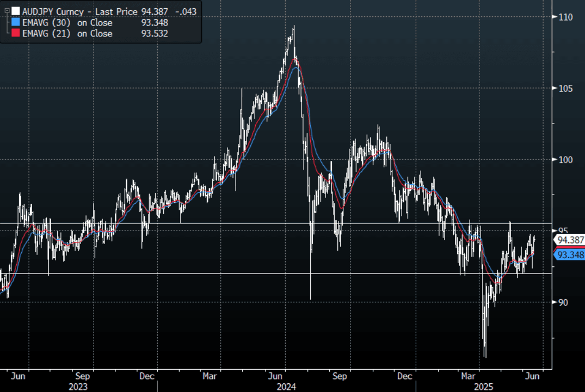The height and width of the screenshot is (392, 585).
Task: Click the red EMAVG (21) color swatch
Action: click(16, 33)
